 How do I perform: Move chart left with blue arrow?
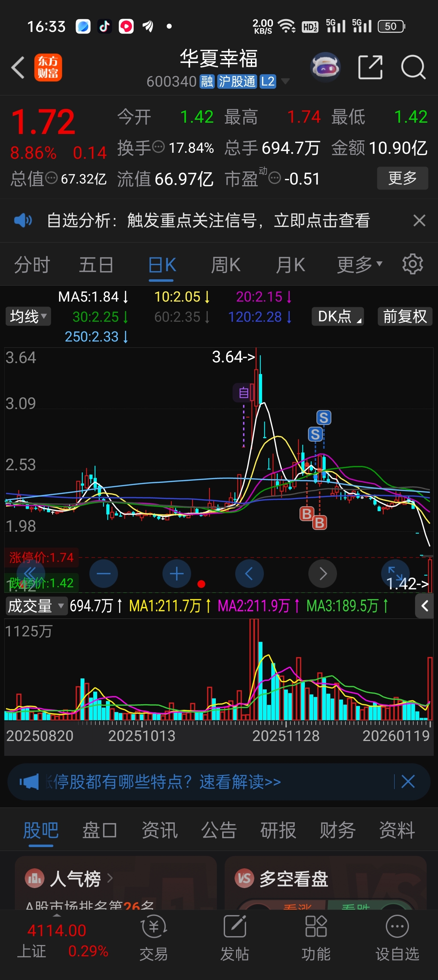[249, 573]
